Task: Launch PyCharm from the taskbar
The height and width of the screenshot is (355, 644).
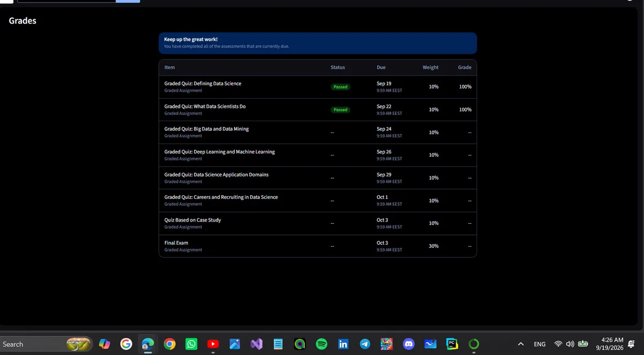Action: [452, 344]
